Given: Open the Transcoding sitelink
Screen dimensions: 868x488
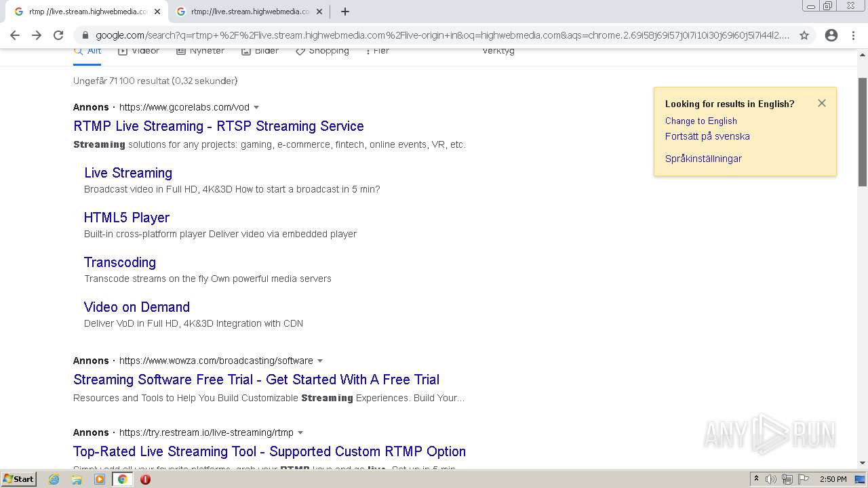Looking at the screenshot, I should coord(120,262).
